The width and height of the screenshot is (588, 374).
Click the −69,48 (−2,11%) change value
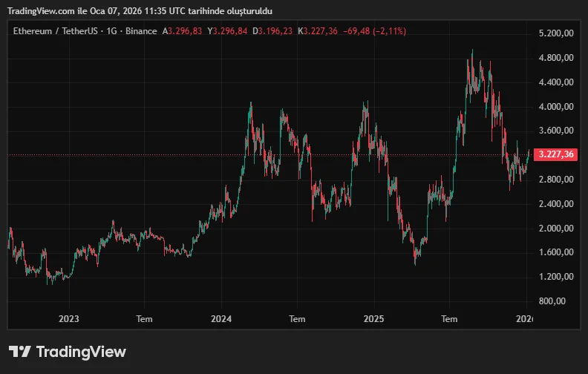(x=375, y=31)
